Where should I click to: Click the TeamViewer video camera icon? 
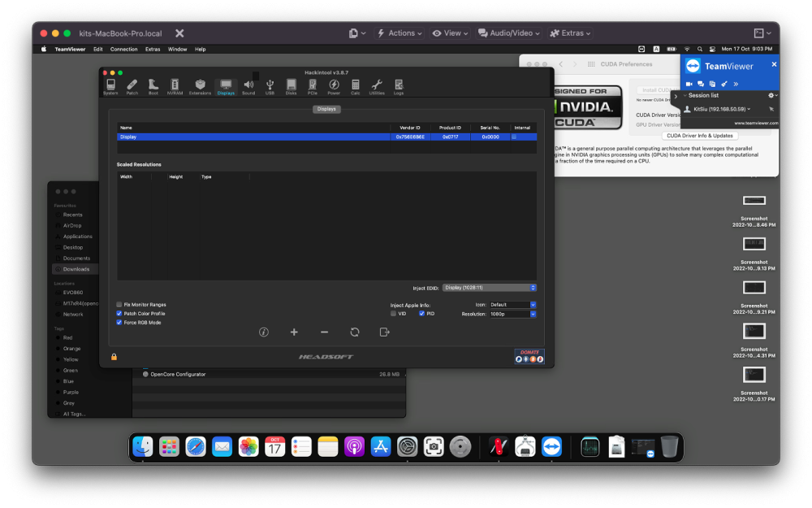689,84
